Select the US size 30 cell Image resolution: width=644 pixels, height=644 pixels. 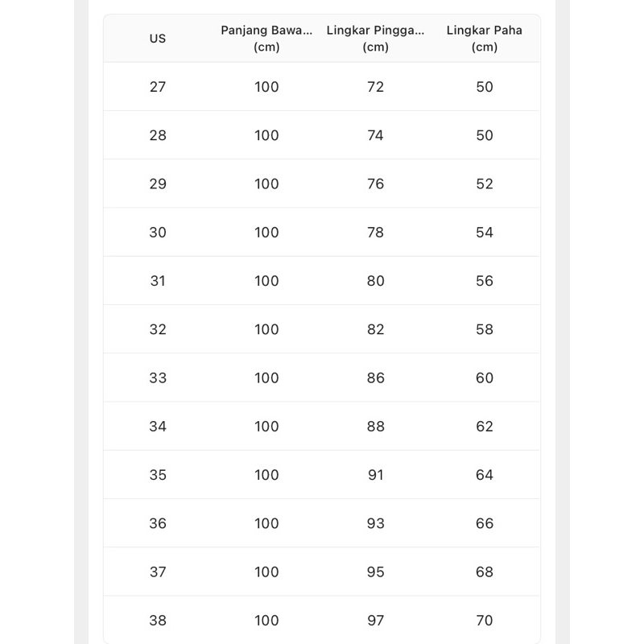point(158,233)
